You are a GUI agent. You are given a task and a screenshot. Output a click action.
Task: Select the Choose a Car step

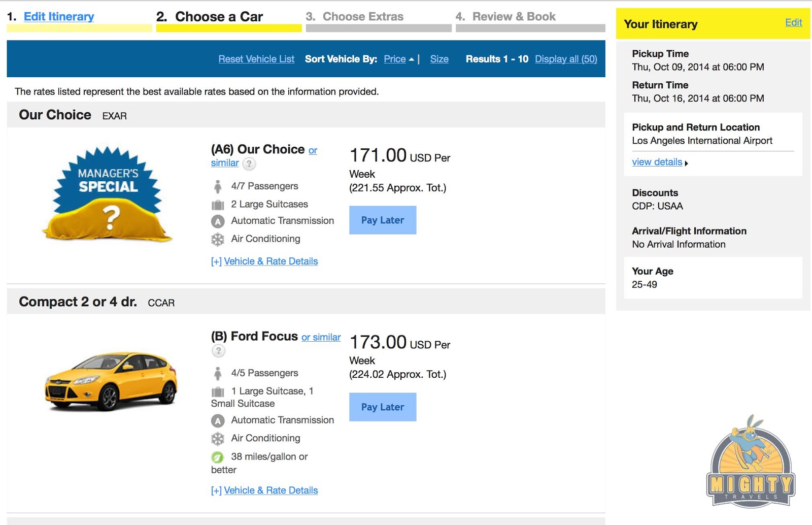[x=219, y=17]
